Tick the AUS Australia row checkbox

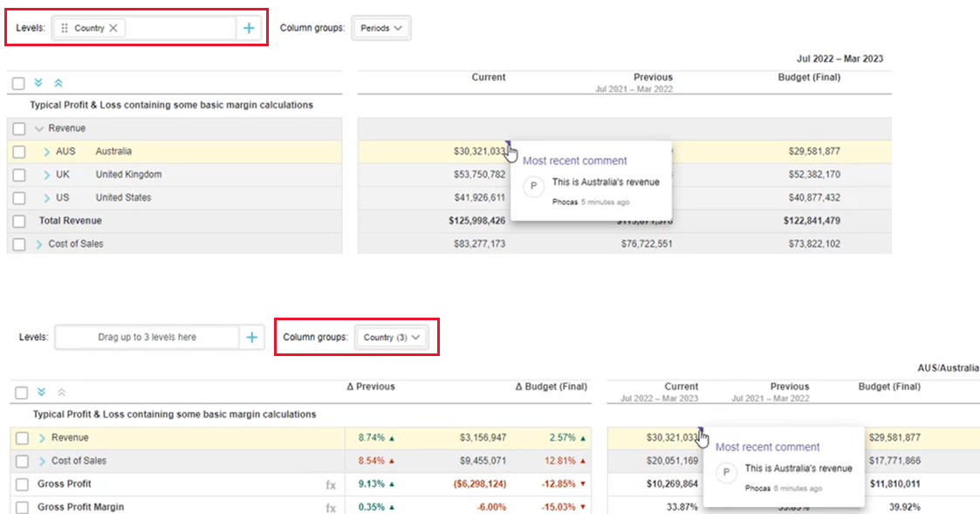[x=19, y=152]
